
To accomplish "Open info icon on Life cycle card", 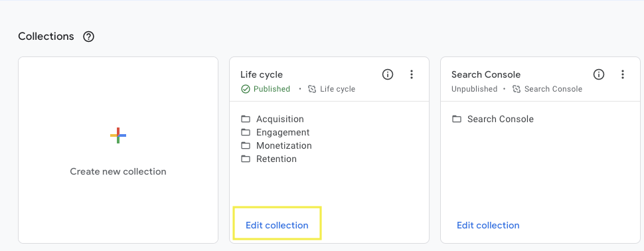I will (x=388, y=74).
